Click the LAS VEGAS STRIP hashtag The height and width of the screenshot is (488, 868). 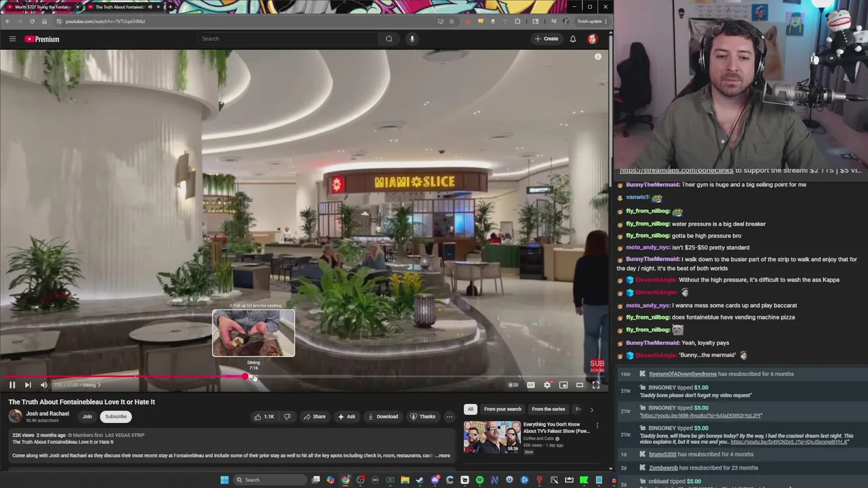pos(125,435)
